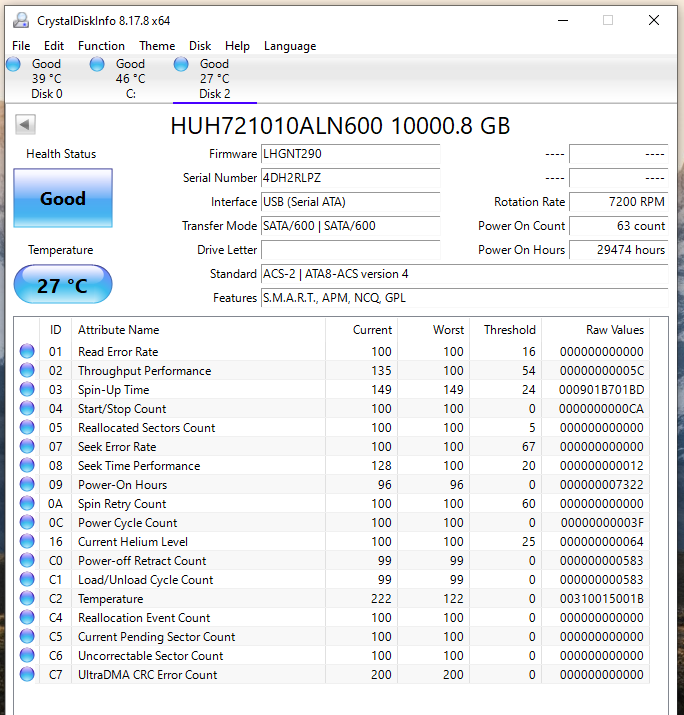Image resolution: width=684 pixels, height=715 pixels.
Task: Click the 27 °C temperature button
Action: (63, 285)
